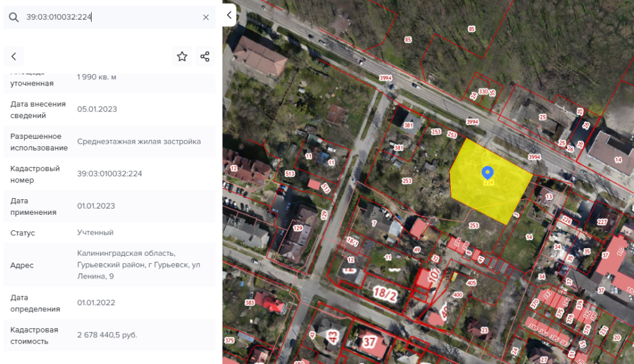The height and width of the screenshot is (364, 634).
Task: Add the parcel to favorites with the star
Action: 182,57
